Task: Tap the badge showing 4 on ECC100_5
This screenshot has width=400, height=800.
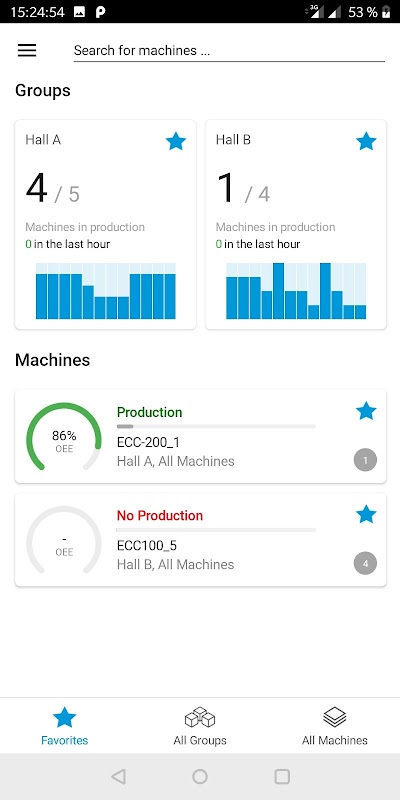Action: [365, 564]
